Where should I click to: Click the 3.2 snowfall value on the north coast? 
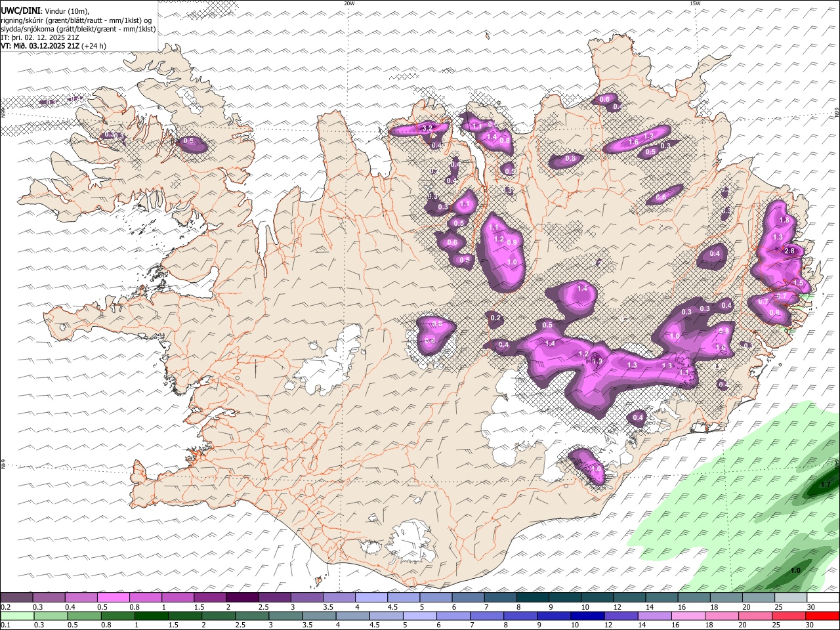pos(427,127)
